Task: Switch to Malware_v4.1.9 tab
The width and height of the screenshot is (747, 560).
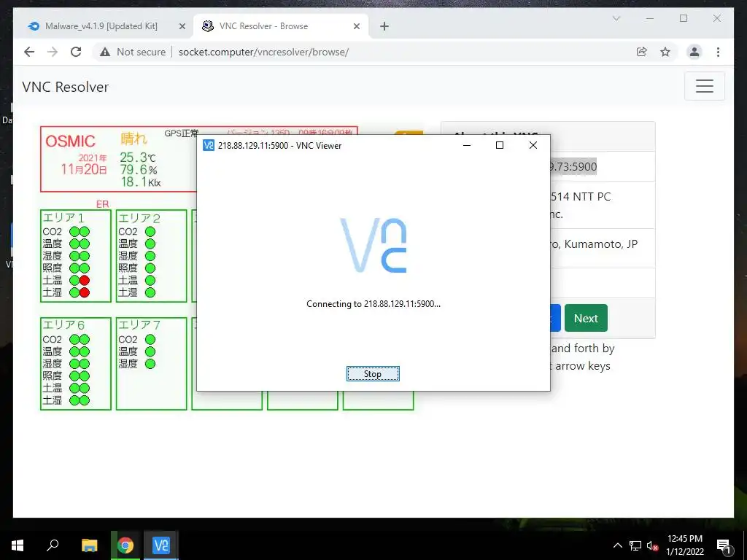Action: coord(101,26)
